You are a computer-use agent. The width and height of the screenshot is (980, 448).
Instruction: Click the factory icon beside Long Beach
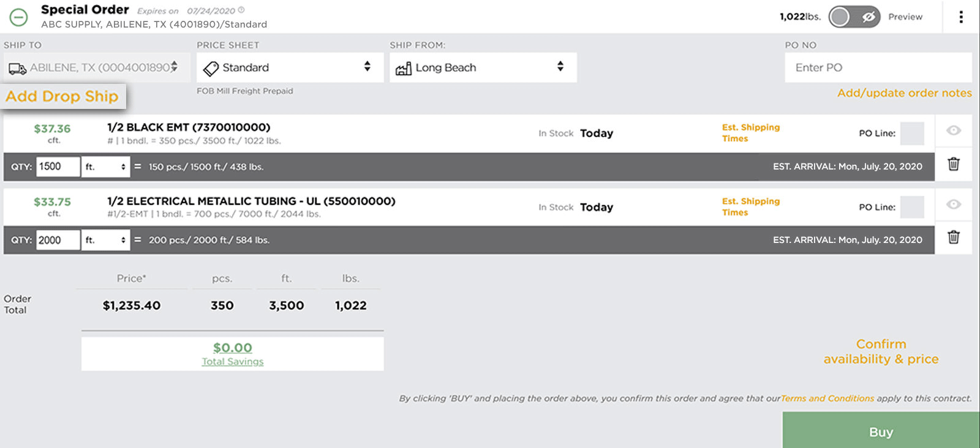click(x=404, y=69)
